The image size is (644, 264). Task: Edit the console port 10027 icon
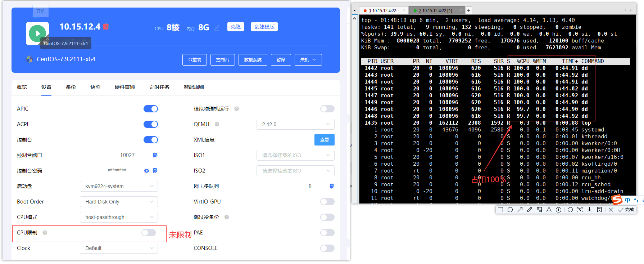click(x=155, y=155)
